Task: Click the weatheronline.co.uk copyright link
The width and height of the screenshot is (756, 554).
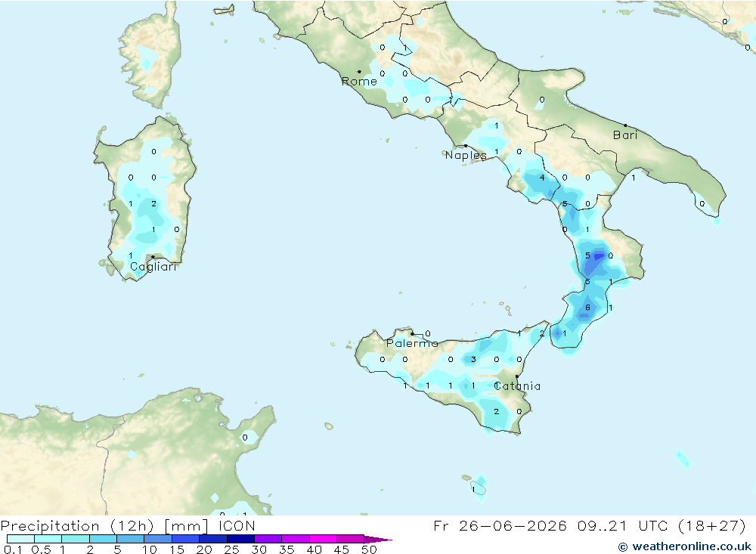Action: point(685,546)
